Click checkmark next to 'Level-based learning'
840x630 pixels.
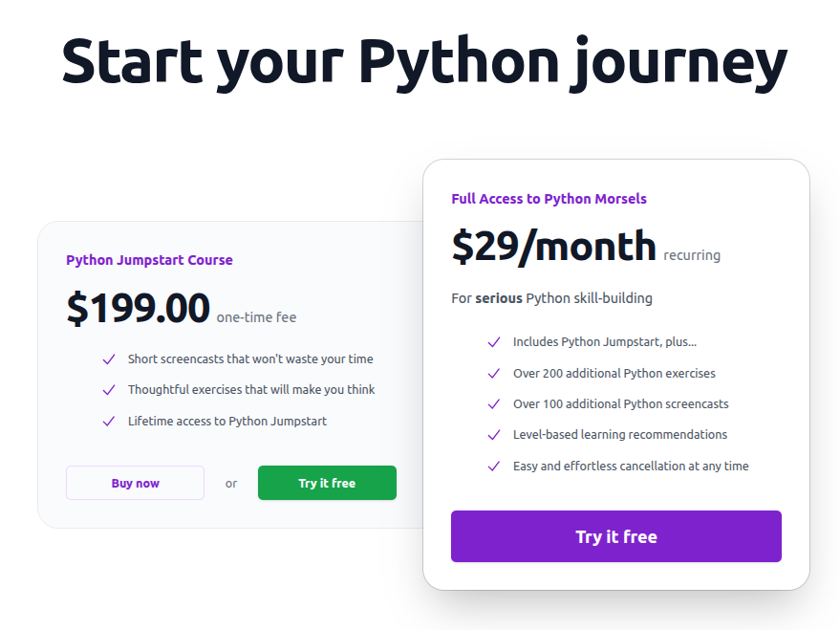point(494,435)
